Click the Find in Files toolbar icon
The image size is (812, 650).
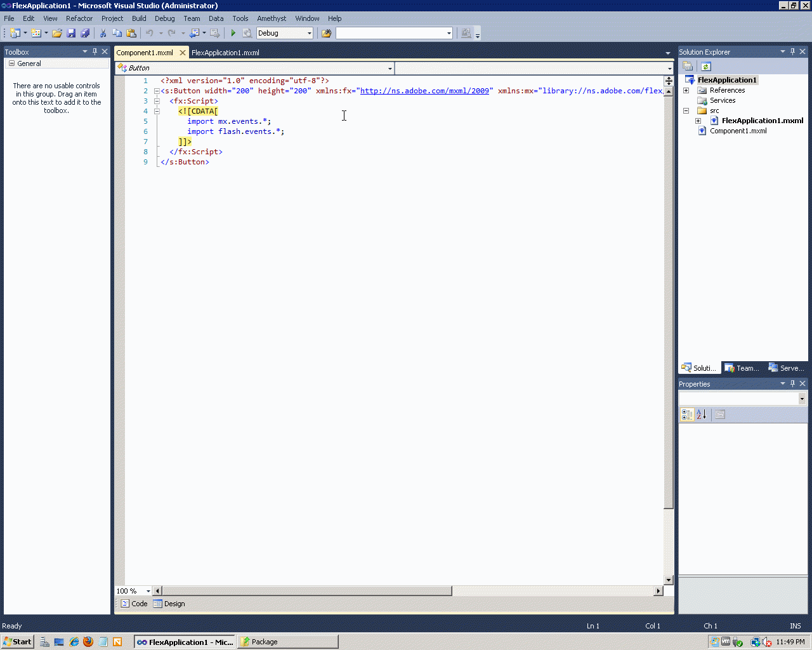point(327,33)
